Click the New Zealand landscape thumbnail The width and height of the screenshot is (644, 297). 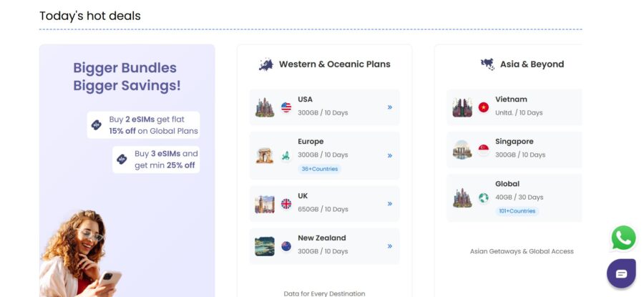click(265, 246)
